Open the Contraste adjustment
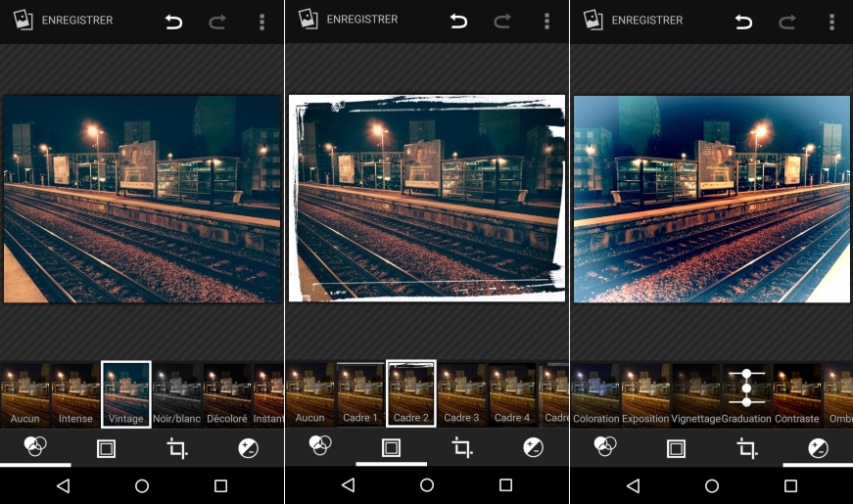Viewport: 853px width, 504px height. coord(797,395)
